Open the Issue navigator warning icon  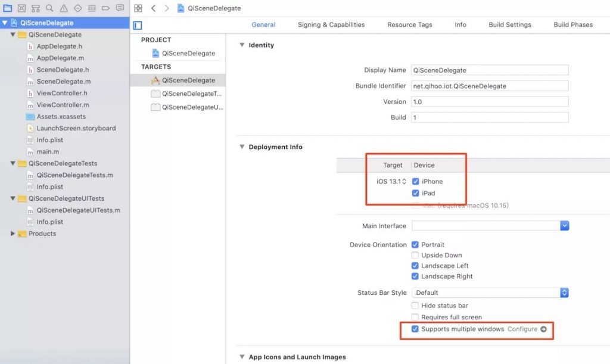pos(64,8)
